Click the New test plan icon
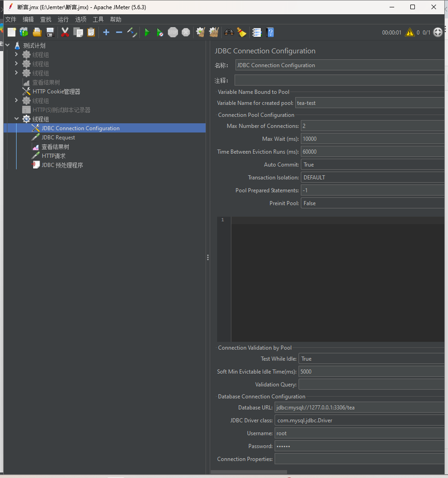 click(x=11, y=32)
